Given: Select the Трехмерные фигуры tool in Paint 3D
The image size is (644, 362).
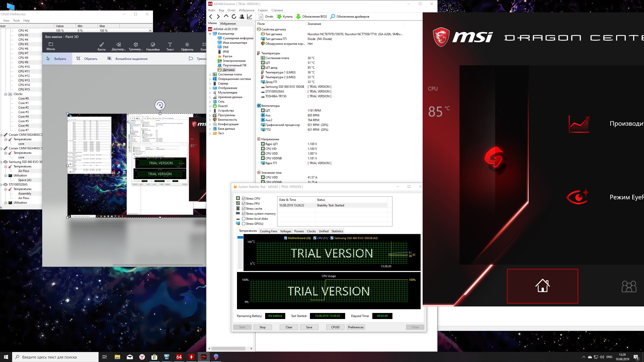Looking at the screenshot, I should click(x=136, y=47).
